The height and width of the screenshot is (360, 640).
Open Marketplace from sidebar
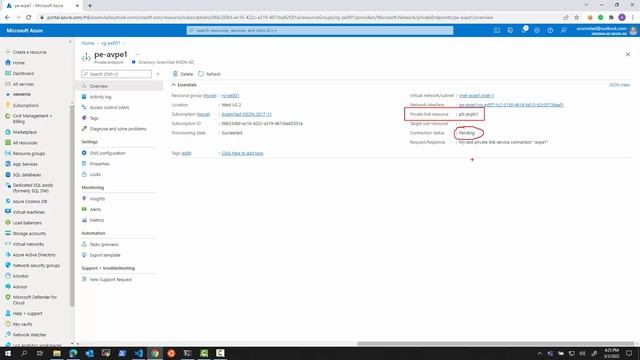[24, 132]
